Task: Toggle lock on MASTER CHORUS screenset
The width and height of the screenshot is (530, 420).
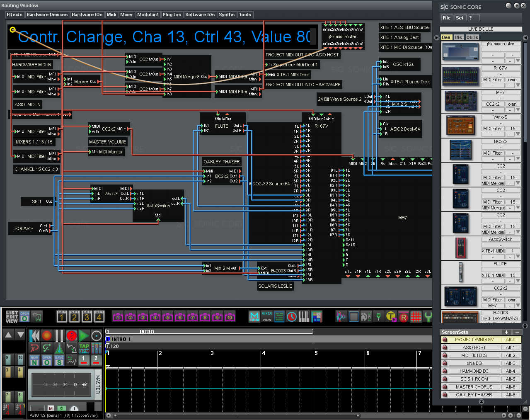Action: pos(445,387)
